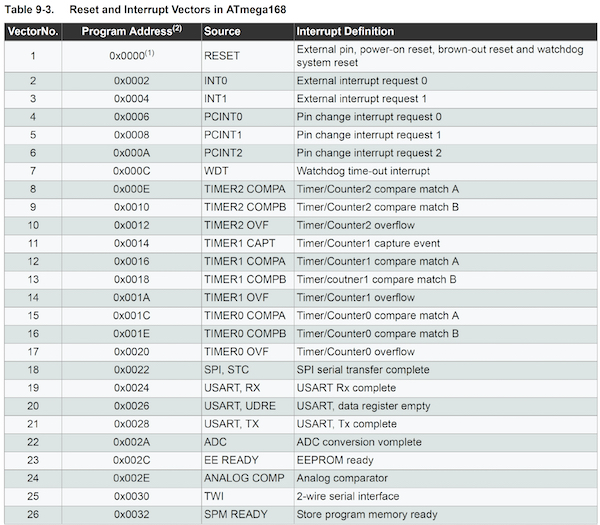Screen dimensions: 600x525
Task: Select '2-wire serial interface' text
Action: 348,496
